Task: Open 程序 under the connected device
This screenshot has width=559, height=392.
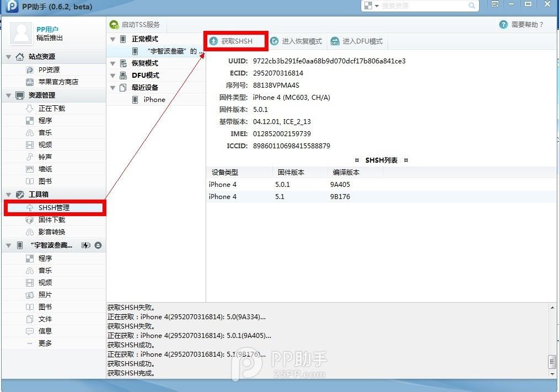Action: [54, 258]
